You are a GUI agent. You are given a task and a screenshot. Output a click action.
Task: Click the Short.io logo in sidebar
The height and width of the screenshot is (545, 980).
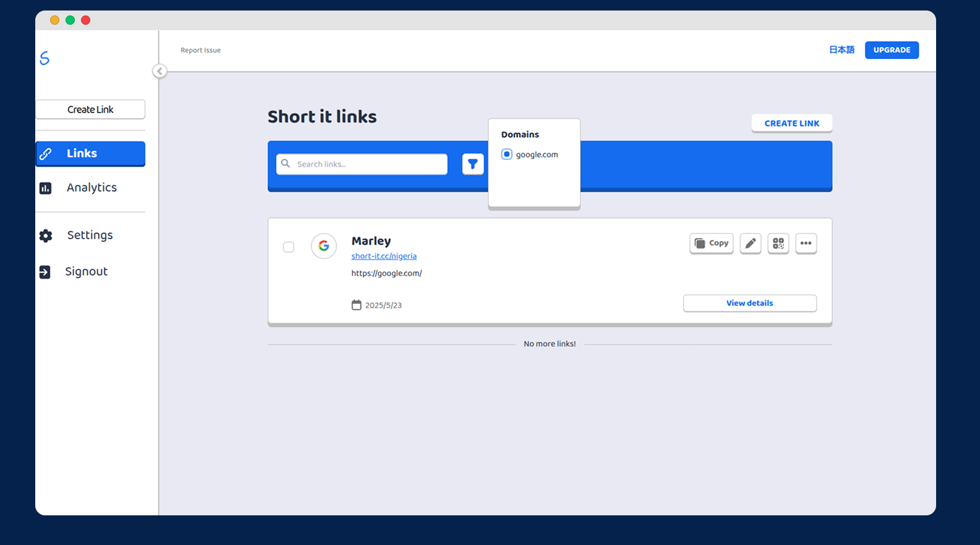[45, 58]
